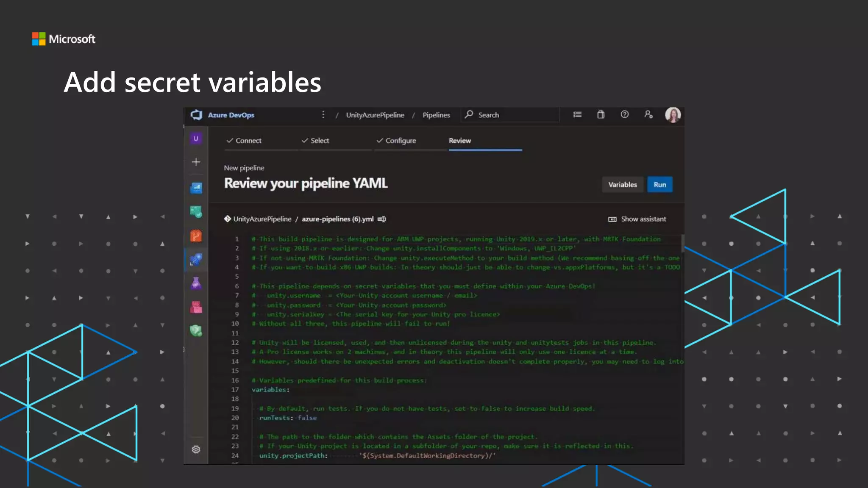Click 'New pipeline' label text
The height and width of the screenshot is (488, 868).
tap(244, 168)
